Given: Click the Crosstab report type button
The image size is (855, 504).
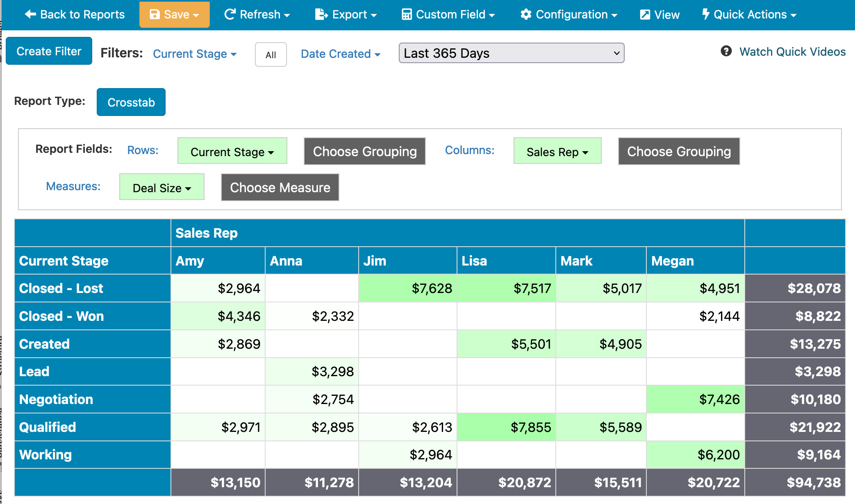Looking at the screenshot, I should [131, 102].
